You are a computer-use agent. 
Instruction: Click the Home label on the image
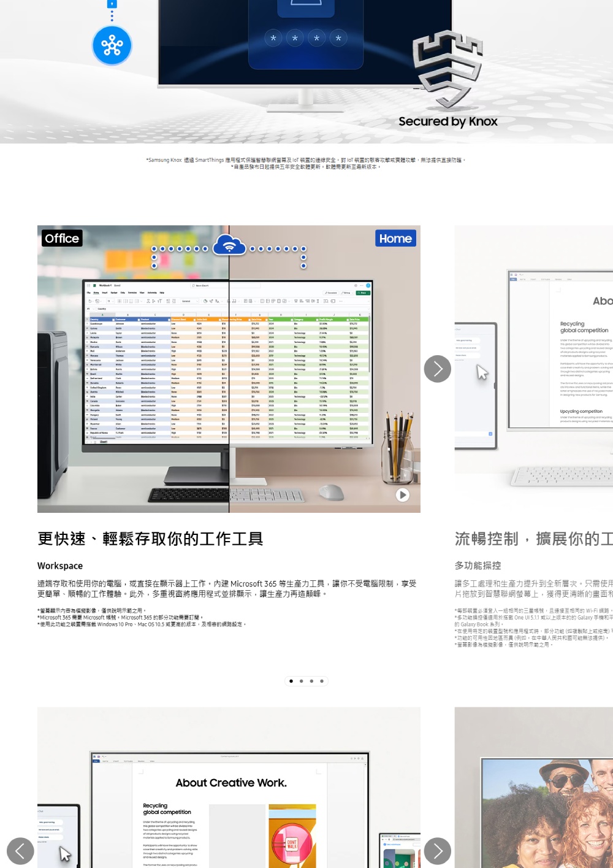(x=395, y=238)
